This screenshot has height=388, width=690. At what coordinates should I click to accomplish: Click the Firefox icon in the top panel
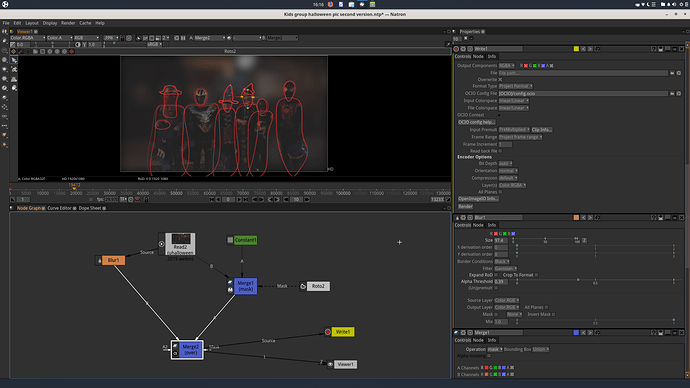[330, 4]
